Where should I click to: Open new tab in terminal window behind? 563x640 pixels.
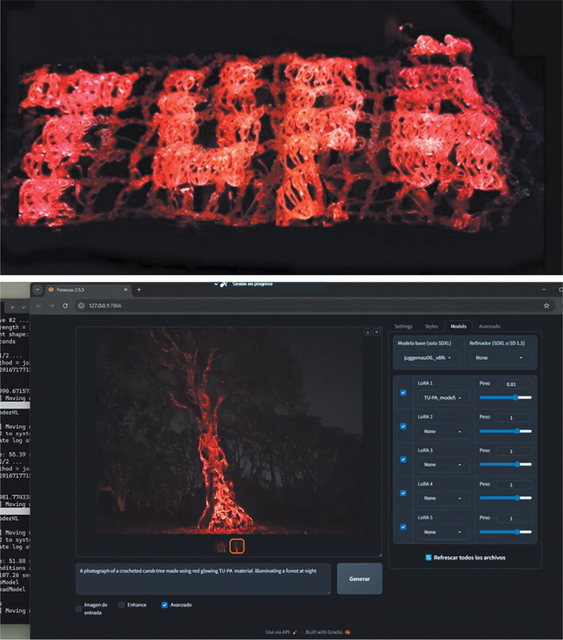[x=12, y=307]
